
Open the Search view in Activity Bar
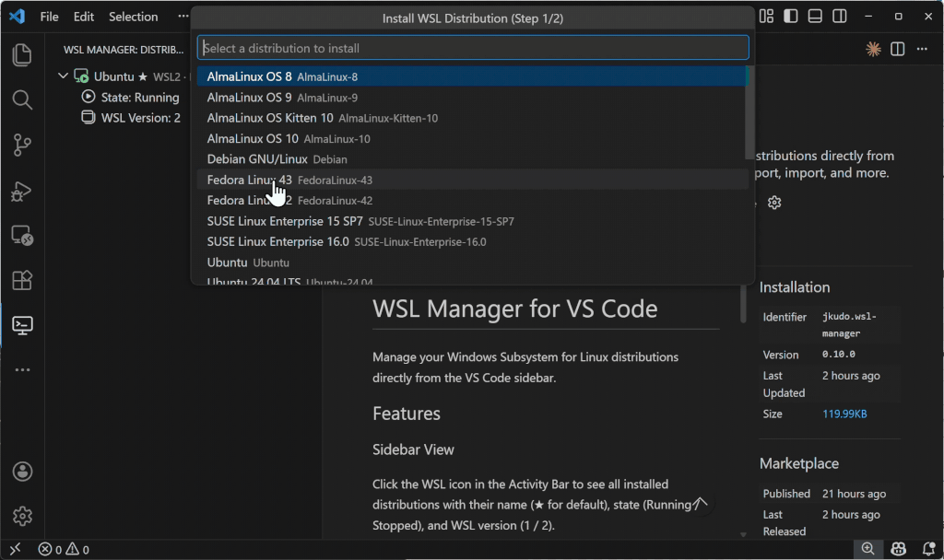tap(22, 99)
